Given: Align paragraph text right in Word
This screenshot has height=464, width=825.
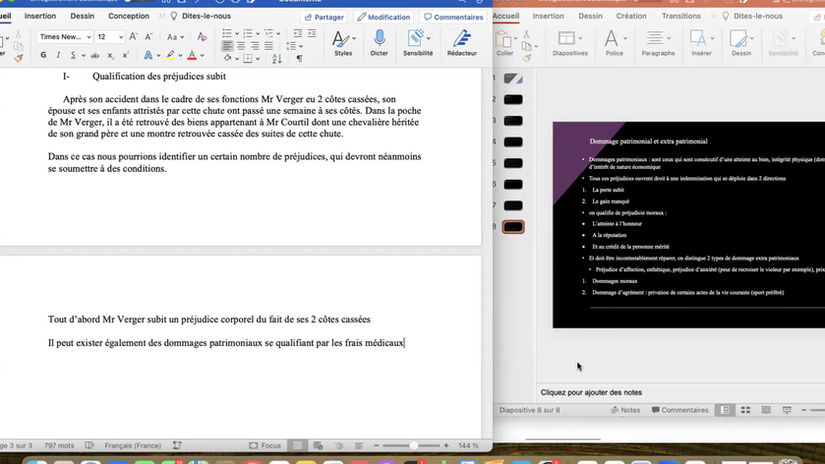Looking at the screenshot, I should [x=255, y=46].
